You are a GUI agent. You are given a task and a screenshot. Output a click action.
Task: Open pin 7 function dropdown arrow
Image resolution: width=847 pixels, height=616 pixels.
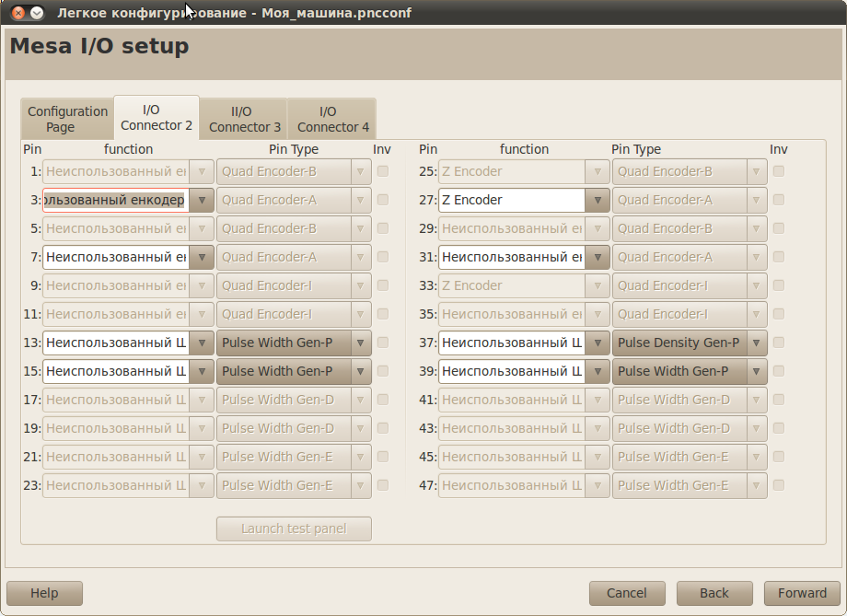point(202,257)
